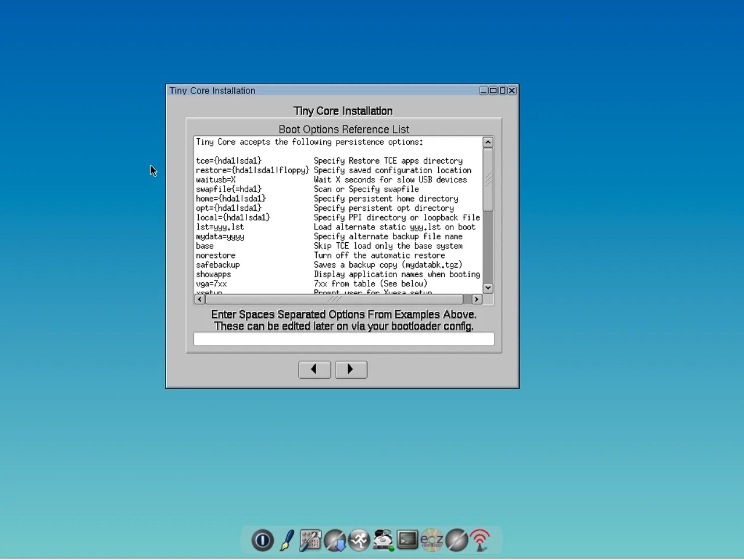Click "Scan or Specify swapfile" description
The height and width of the screenshot is (560, 744).
coord(366,189)
